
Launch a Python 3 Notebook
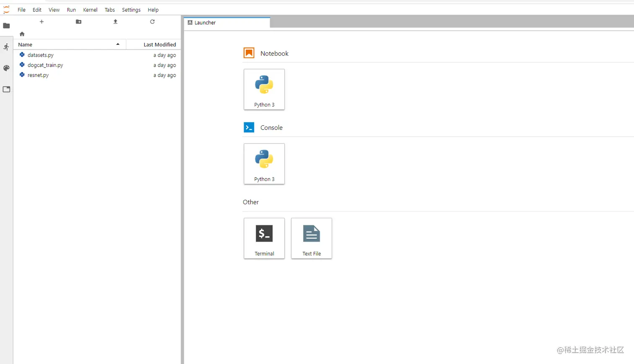coord(264,90)
